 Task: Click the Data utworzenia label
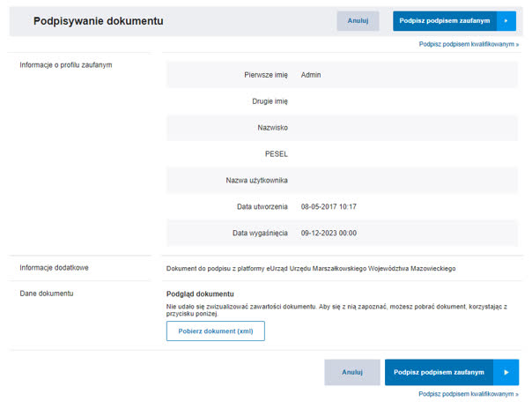[262, 207]
